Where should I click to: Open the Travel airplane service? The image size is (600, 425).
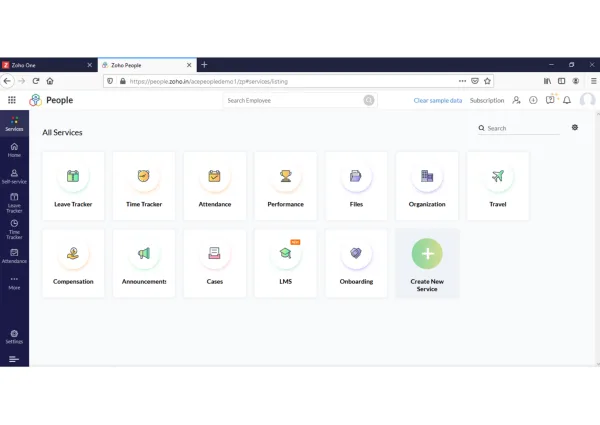coord(498,186)
